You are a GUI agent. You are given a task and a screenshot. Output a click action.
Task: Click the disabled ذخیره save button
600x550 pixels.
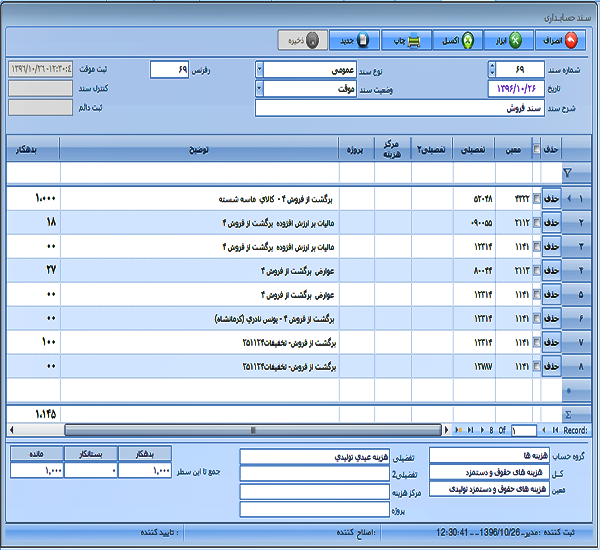click(x=303, y=40)
